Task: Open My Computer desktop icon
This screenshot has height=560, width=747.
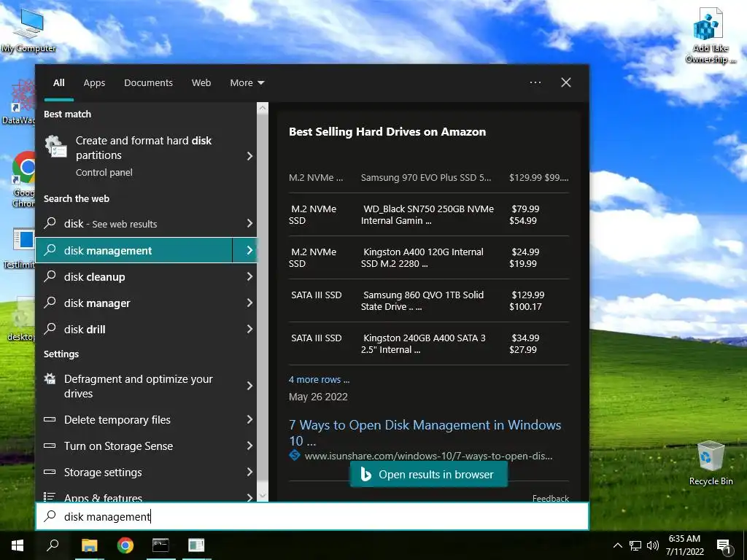Action: [x=28, y=30]
